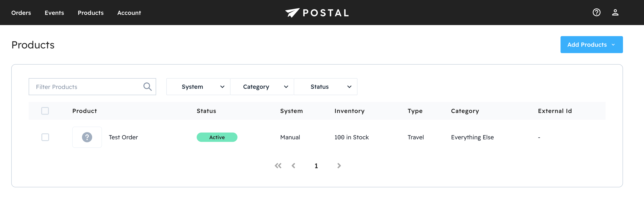
Task: Check the Test Order row checkbox
Action: [45, 137]
